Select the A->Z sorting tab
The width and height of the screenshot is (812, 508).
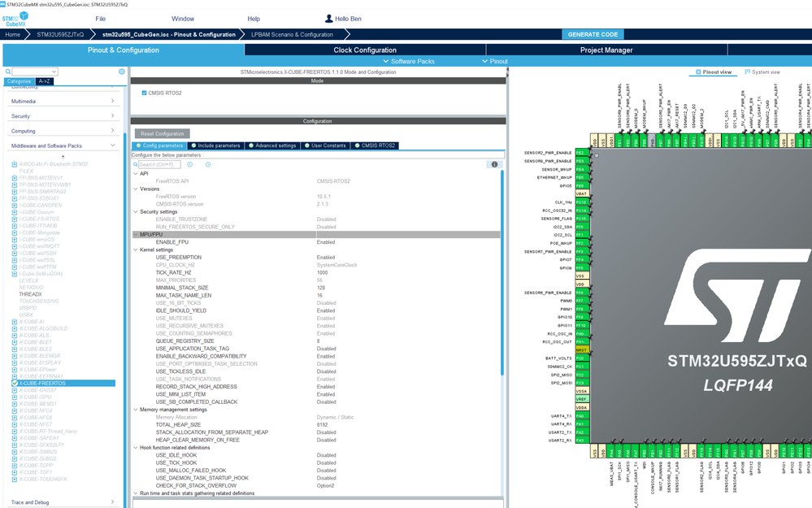click(x=45, y=81)
